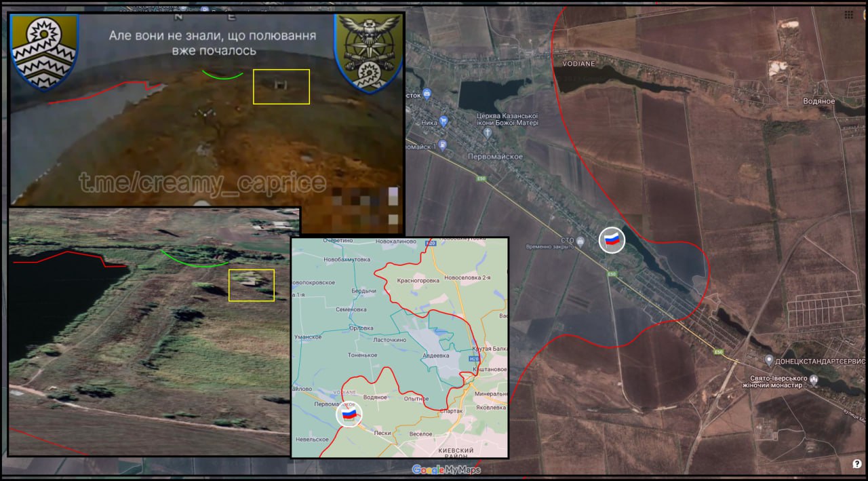Click the Авдеевка label on inset map
Viewport: 868px width, 481px height.
(435, 354)
